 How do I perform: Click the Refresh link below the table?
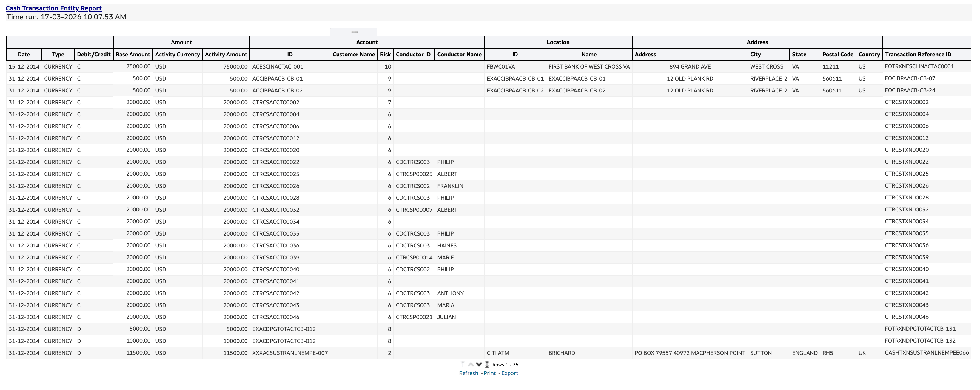pos(468,373)
